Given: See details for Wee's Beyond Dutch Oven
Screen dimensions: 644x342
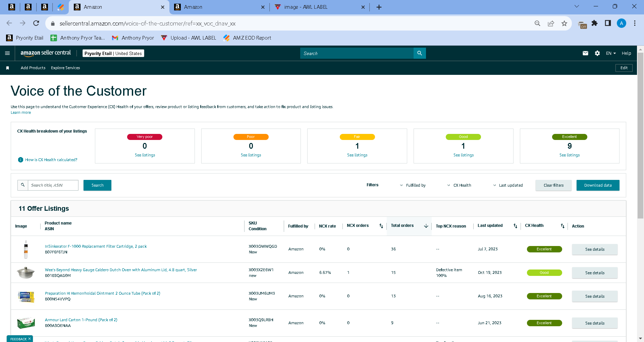Looking at the screenshot, I should [595, 273].
